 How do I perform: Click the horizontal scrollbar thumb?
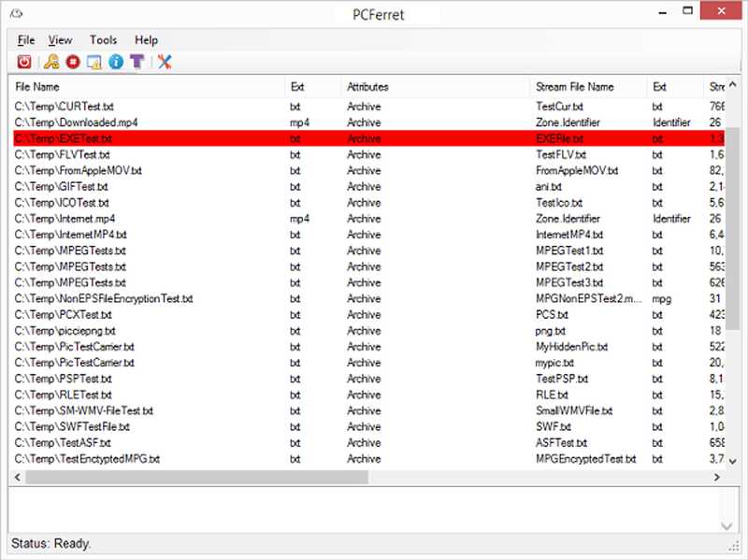tap(197, 477)
